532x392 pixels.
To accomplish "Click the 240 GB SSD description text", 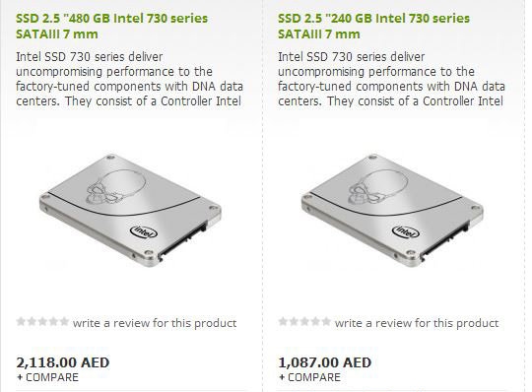I will coord(391,79).
